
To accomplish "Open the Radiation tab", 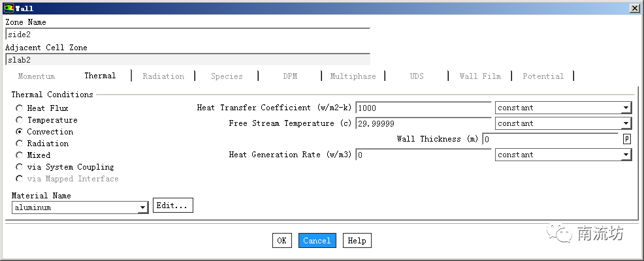I will 163,76.
